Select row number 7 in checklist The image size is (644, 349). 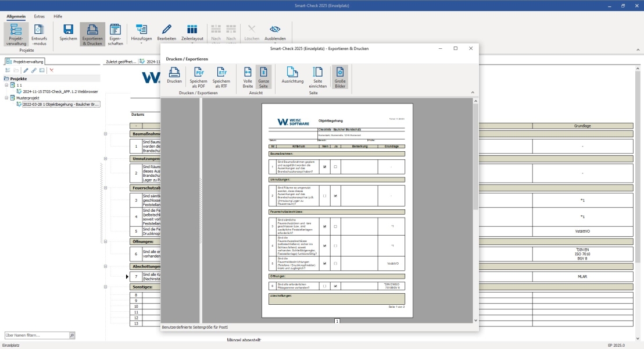click(136, 277)
